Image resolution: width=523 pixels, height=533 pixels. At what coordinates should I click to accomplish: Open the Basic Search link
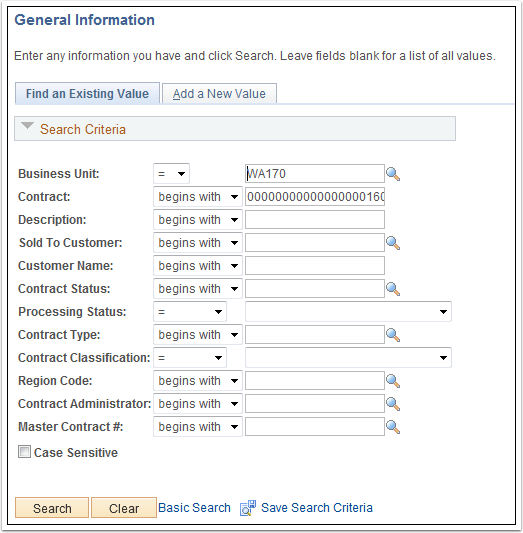(194, 508)
